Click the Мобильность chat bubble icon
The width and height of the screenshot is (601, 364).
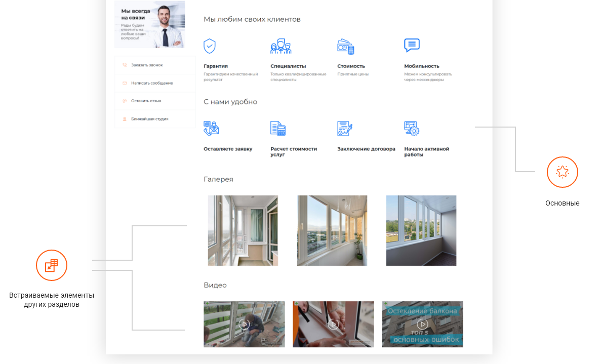tap(412, 46)
